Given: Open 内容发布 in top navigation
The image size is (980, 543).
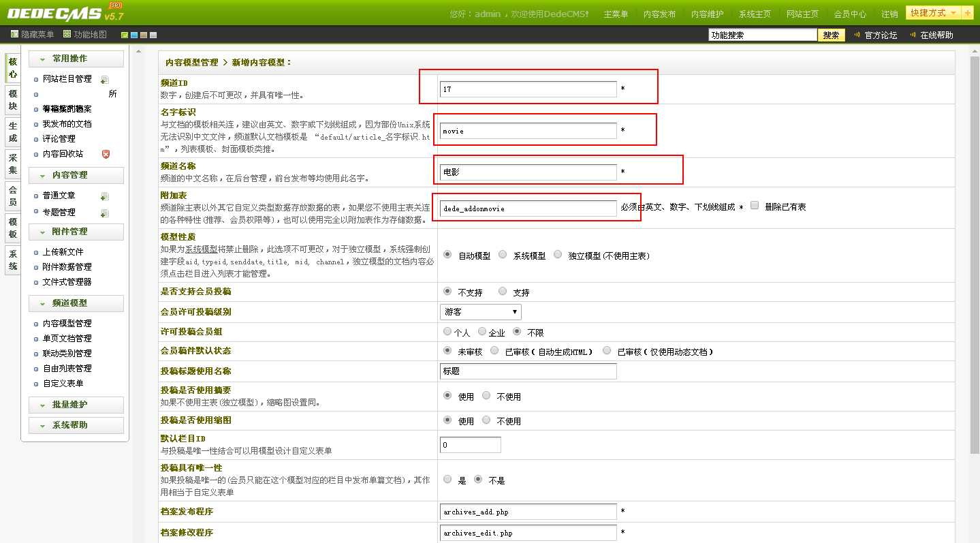Looking at the screenshot, I should [659, 14].
